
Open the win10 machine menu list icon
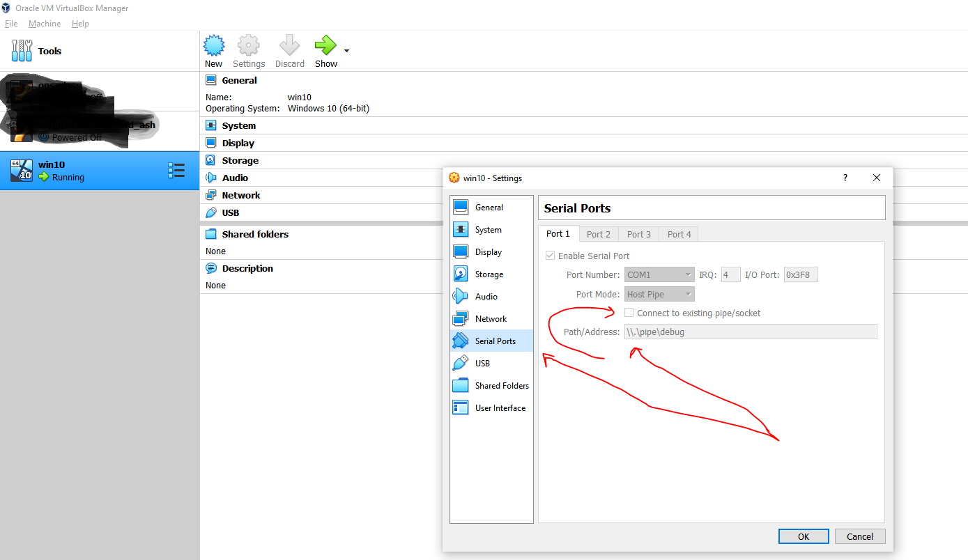(x=176, y=171)
